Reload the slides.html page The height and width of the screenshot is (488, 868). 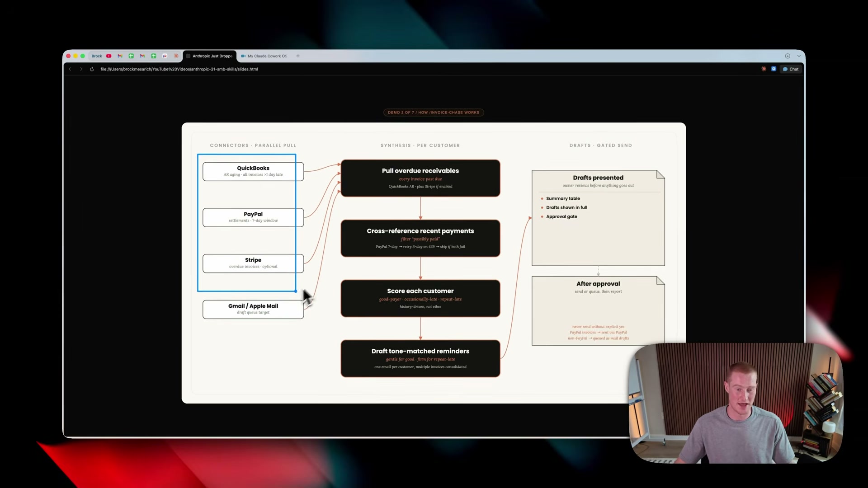(92, 69)
